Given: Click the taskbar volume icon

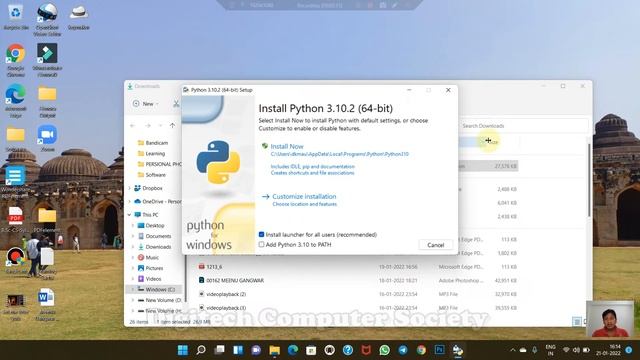Looking at the screenshot, I should (x=576, y=350).
